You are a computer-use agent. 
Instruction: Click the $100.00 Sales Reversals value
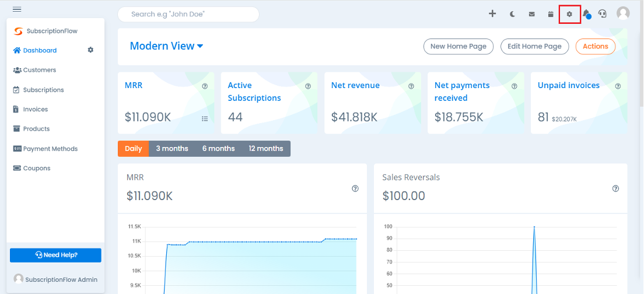(x=404, y=196)
